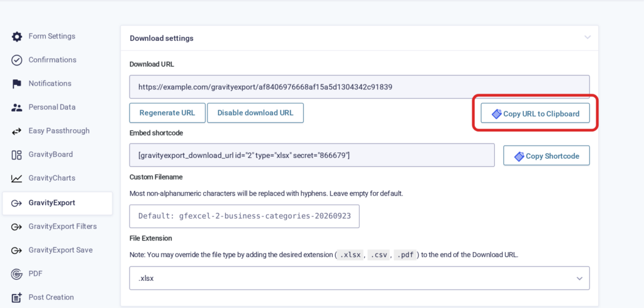Image resolution: width=644 pixels, height=308 pixels.
Task: Copy URL to Clipboard
Action: click(x=535, y=114)
